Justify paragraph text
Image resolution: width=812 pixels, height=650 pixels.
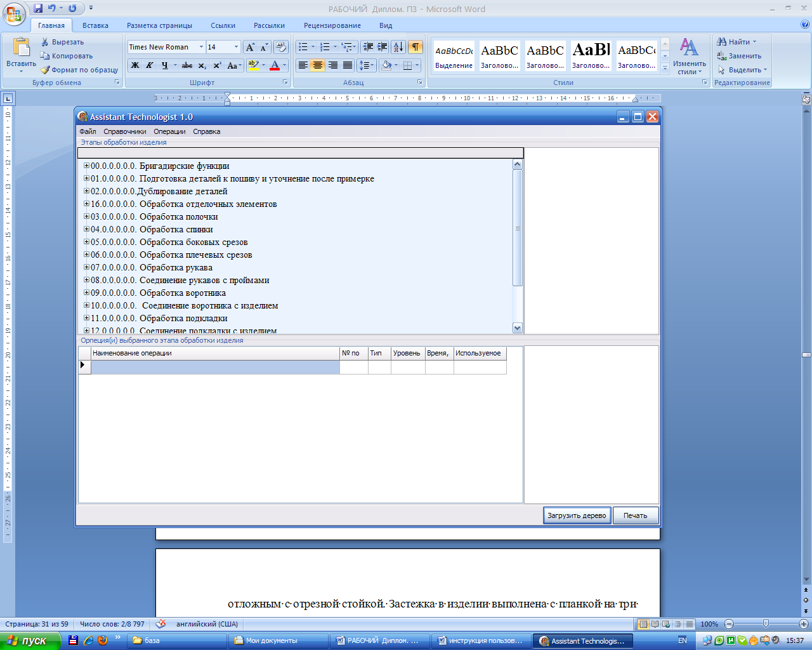(348, 65)
